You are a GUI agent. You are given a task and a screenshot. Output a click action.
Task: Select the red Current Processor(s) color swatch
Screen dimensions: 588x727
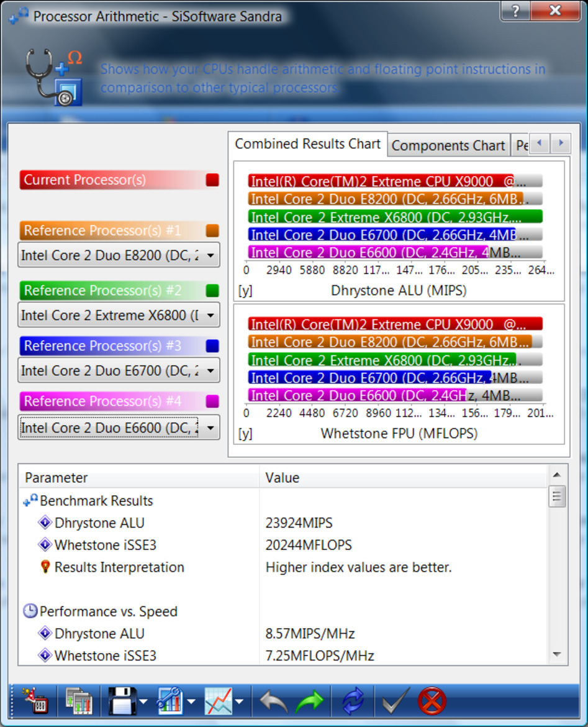point(212,180)
